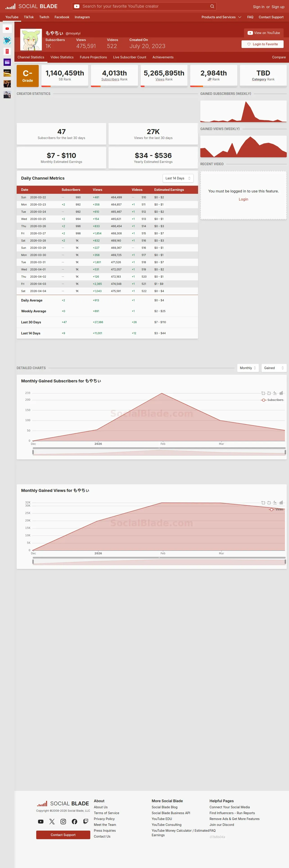
Task: Select the TikTok platform tab
Action: coord(29,17)
